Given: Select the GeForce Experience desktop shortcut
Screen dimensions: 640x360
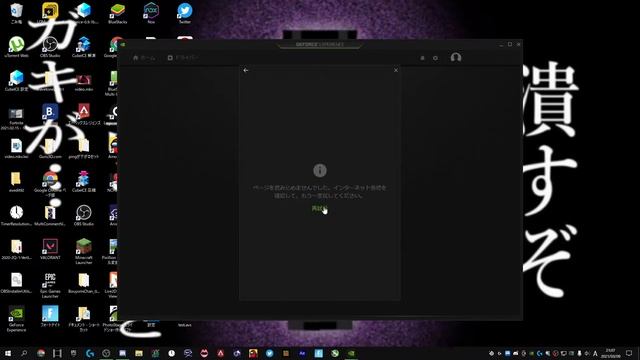Looking at the screenshot, I should click(16, 319).
